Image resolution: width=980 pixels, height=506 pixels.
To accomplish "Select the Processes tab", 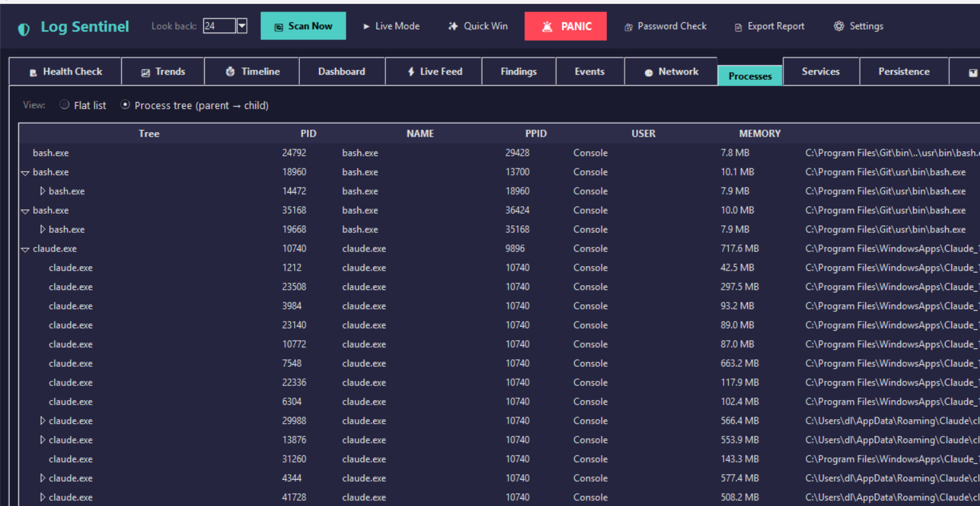I will 750,76.
